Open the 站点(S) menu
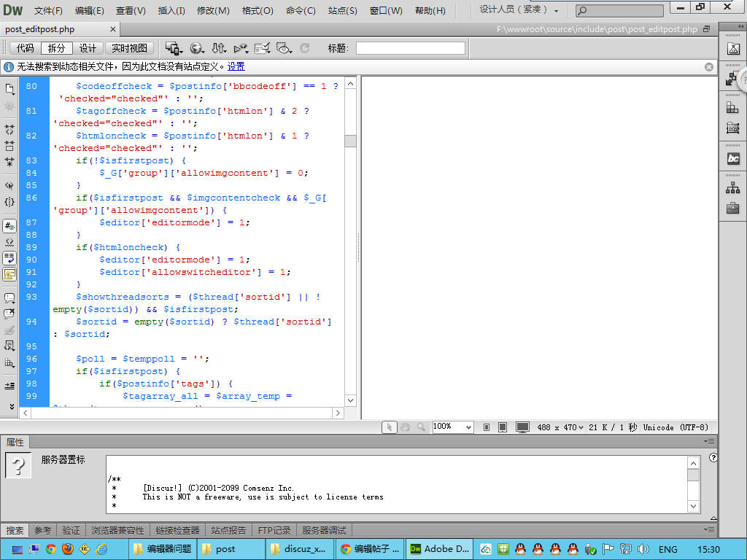Image resolution: width=747 pixels, height=560 pixels. pyautogui.click(x=343, y=10)
